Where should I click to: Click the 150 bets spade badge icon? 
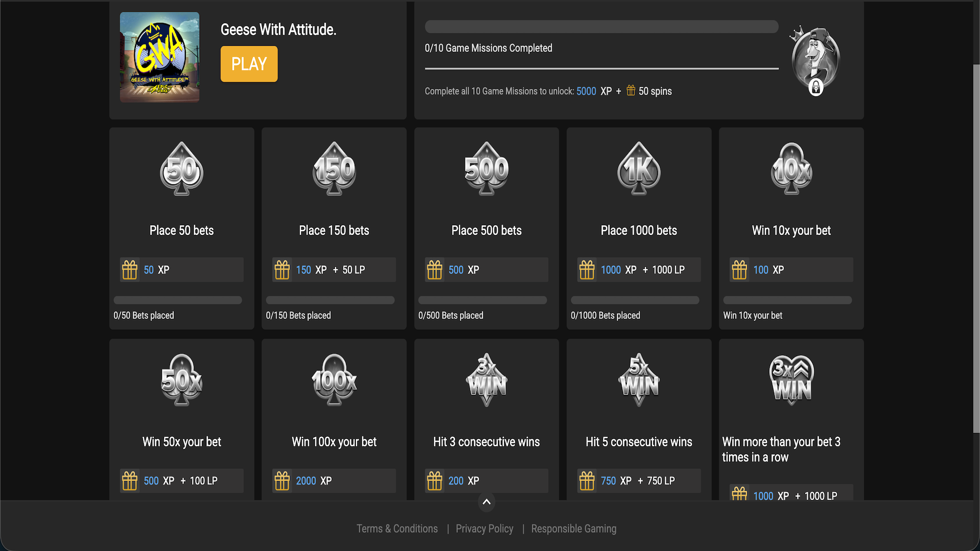(334, 169)
